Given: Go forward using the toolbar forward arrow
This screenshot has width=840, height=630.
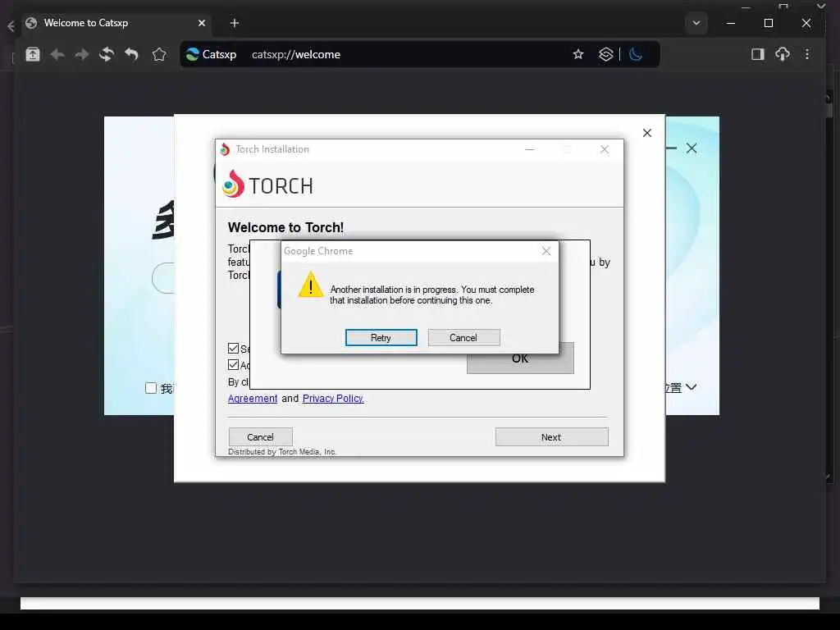Looking at the screenshot, I should tap(81, 54).
